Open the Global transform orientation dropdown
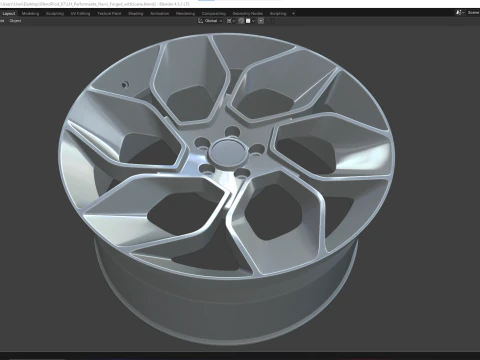The width and height of the screenshot is (480, 360). pyautogui.click(x=210, y=21)
